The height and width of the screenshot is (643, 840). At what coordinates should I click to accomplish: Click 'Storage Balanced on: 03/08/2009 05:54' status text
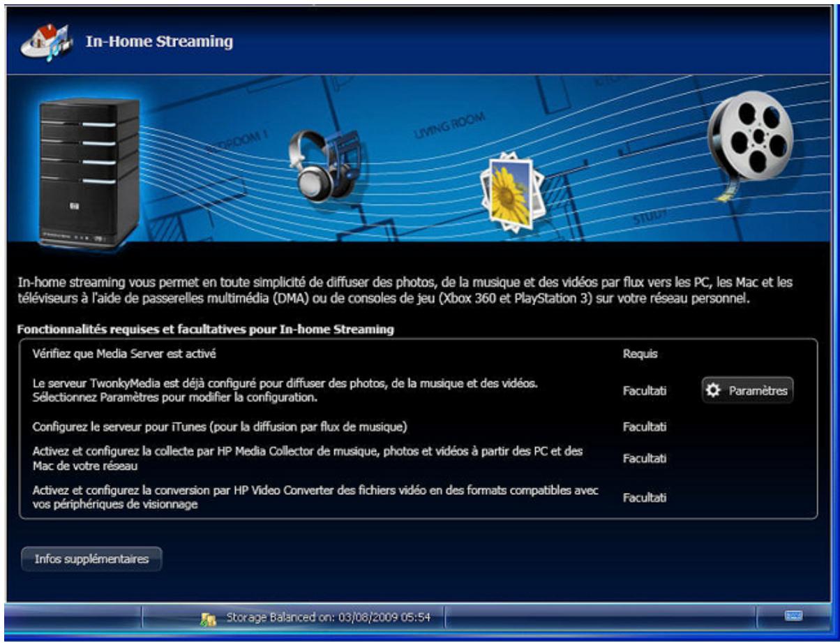point(328,618)
